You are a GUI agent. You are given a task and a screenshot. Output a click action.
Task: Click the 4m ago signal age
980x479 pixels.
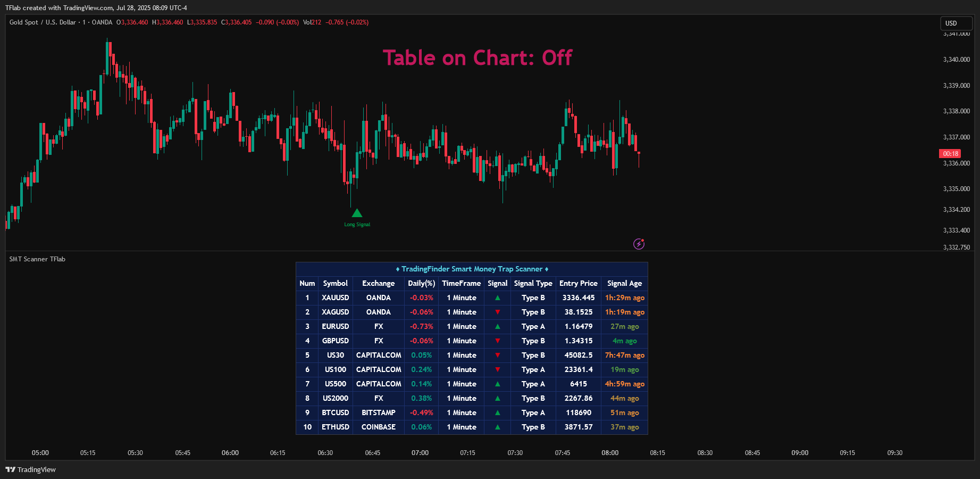click(x=624, y=341)
